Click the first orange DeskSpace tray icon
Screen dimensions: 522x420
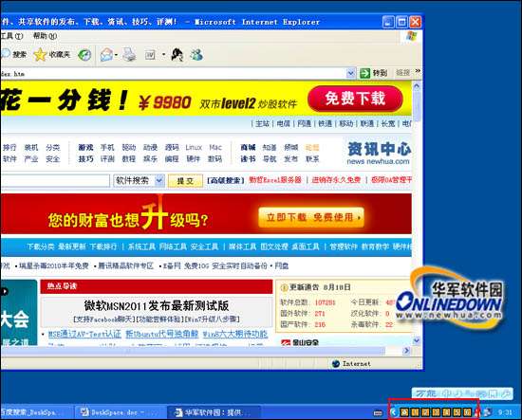pyautogui.click(x=404, y=412)
